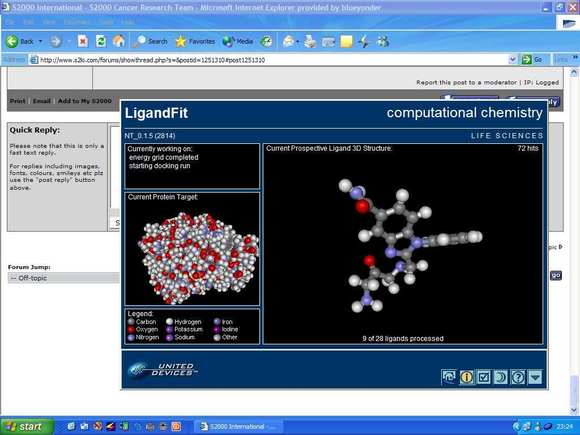Click Report this post to a moderator

coord(466,82)
